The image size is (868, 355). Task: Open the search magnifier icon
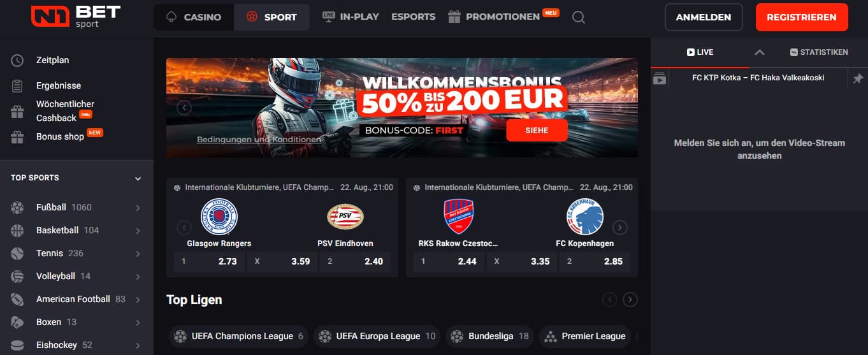pos(579,18)
